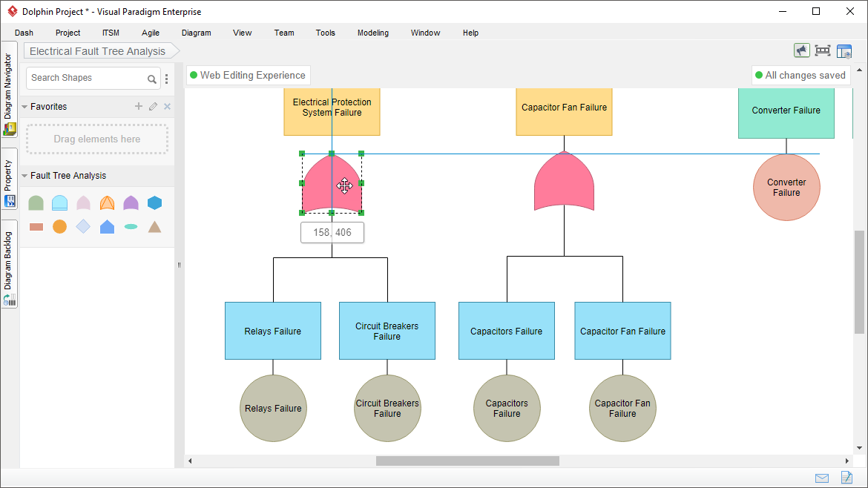Screen dimensions: 868x488
Task: Open the Tools menu
Action: pos(326,33)
